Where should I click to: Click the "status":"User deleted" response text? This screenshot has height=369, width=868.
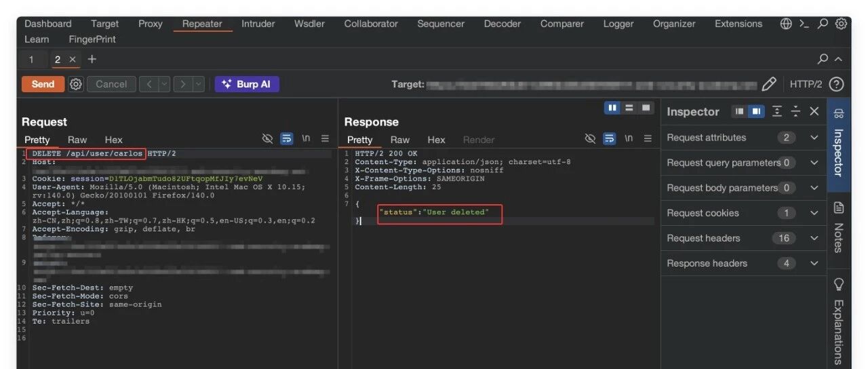coord(434,212)
